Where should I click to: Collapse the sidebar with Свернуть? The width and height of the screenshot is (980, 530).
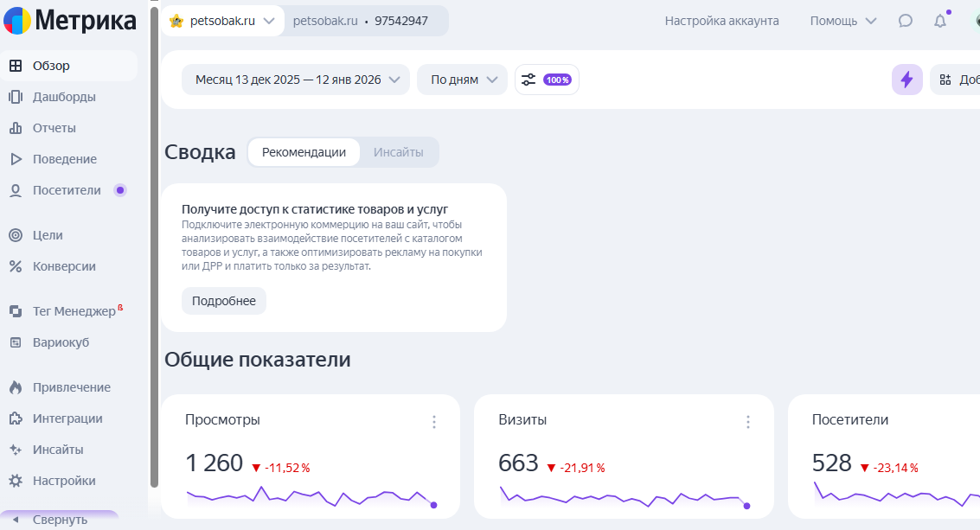click(x=59, y=520)
